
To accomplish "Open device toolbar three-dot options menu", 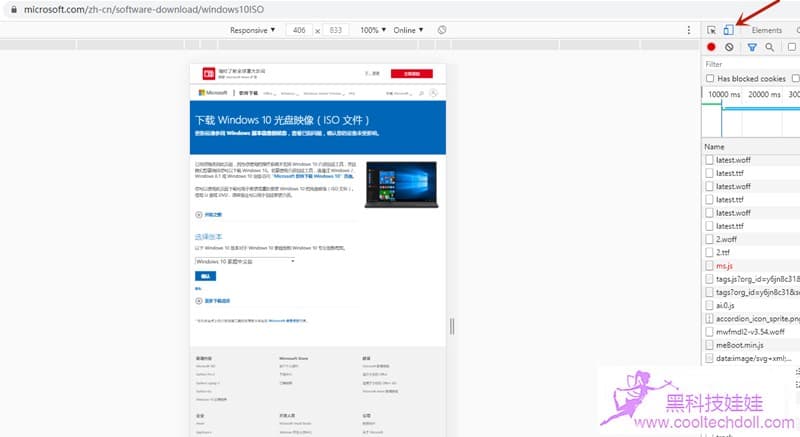I will 689,30.
